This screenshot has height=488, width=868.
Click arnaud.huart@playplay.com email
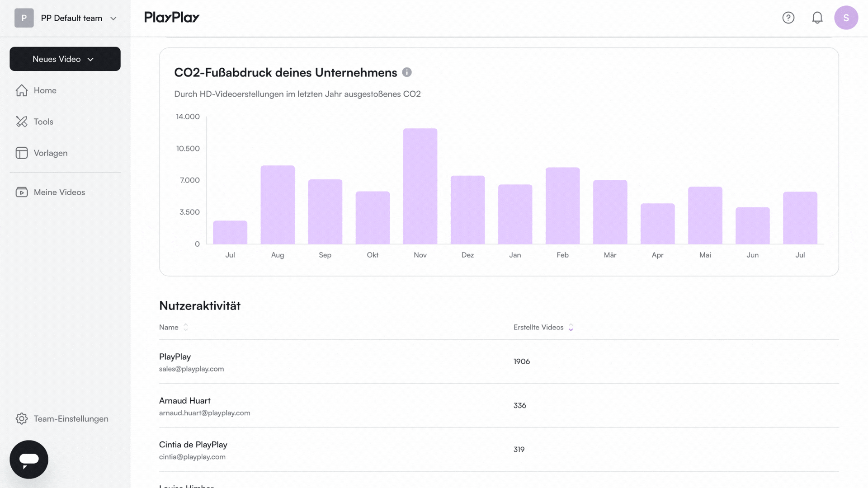204,413
